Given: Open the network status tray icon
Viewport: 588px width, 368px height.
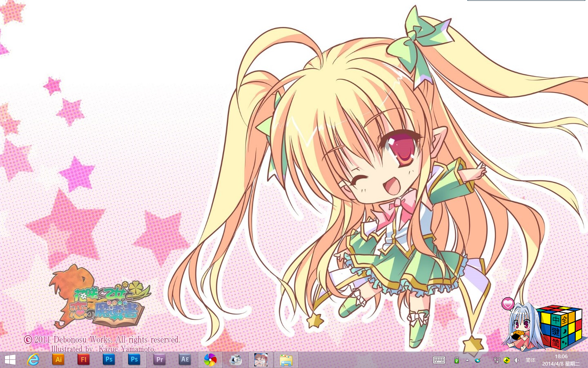Looking at the screenshot, I should pos(497,360).
